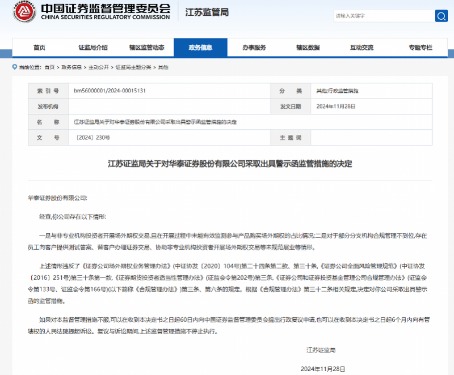Open the 辖区监管动态 navigation tab

click(147, 48)
